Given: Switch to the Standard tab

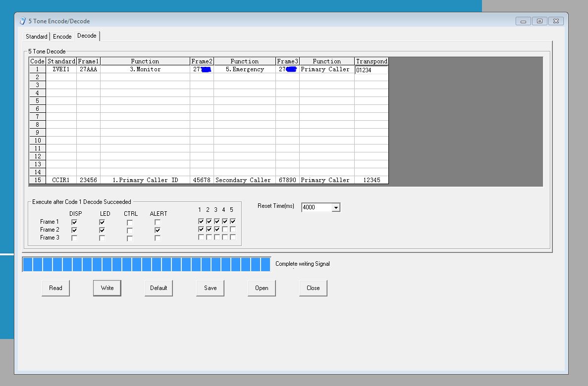Looking at the screenshot, I should click(37, 37).
